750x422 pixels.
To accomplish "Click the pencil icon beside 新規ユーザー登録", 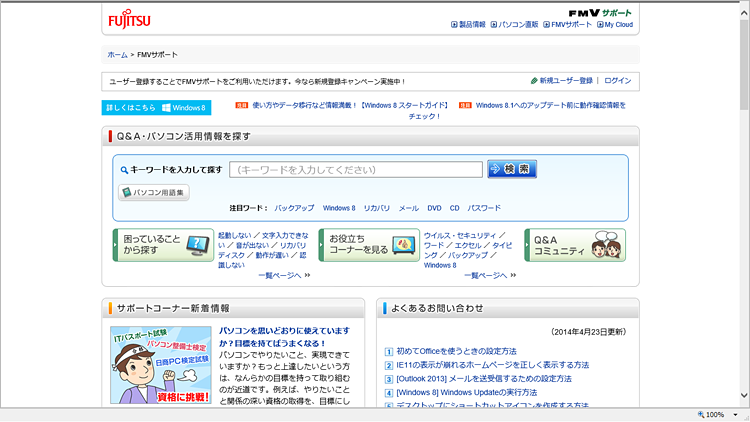I will [x=534, y=81].
